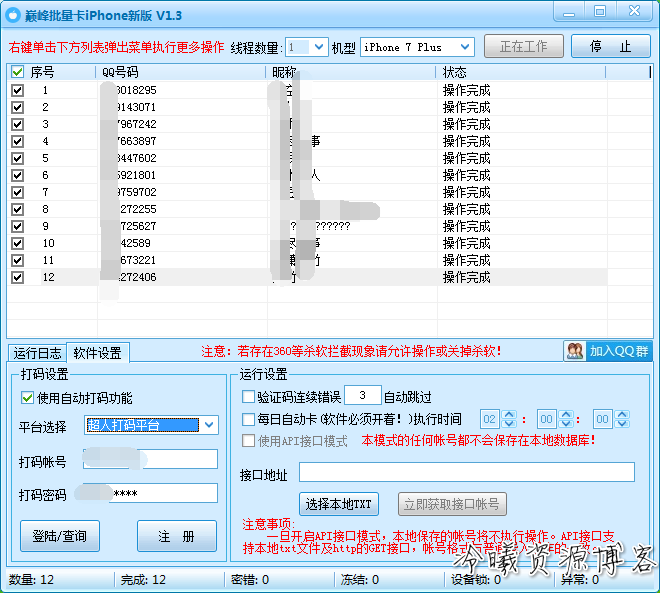Expand the 平台选择 platform dropdown
The height and width of the screenshot is (593, 660).
point(209,425)
